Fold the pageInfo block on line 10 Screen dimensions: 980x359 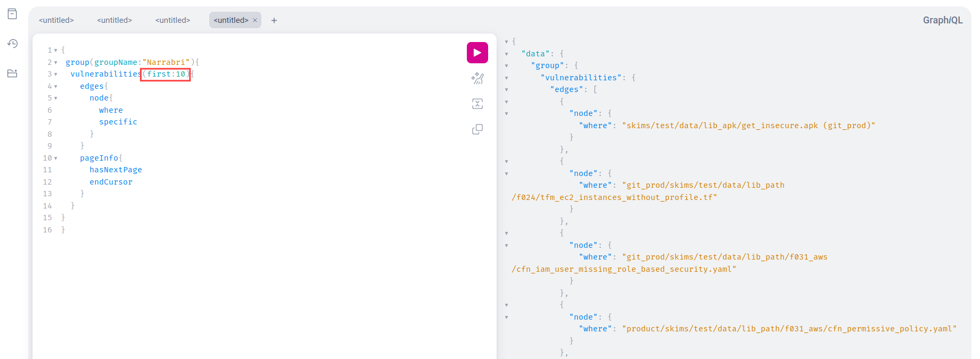(55, 158)
